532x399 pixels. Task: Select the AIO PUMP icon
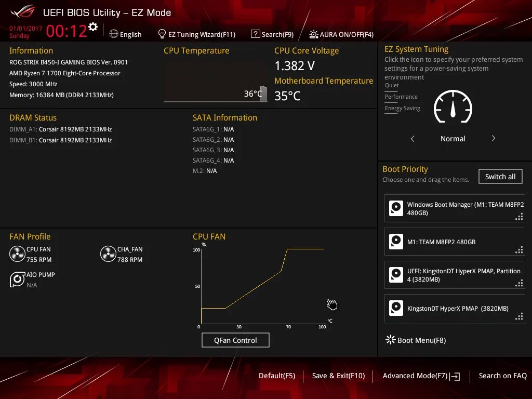tap(17, 280)
